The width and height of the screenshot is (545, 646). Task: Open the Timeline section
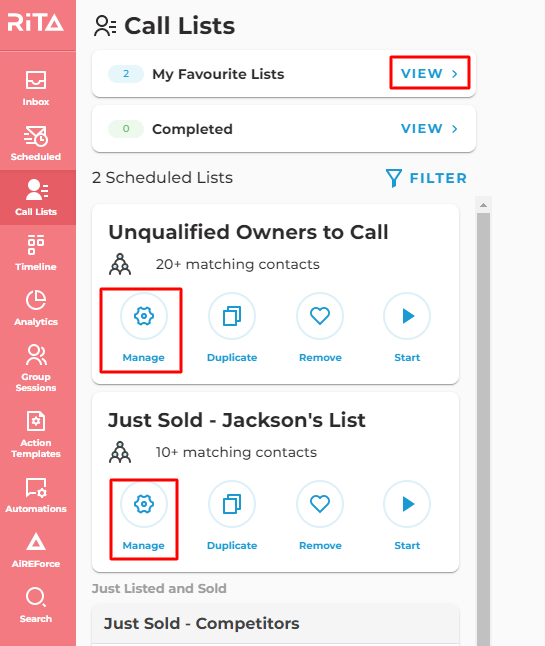click(36, 253)
